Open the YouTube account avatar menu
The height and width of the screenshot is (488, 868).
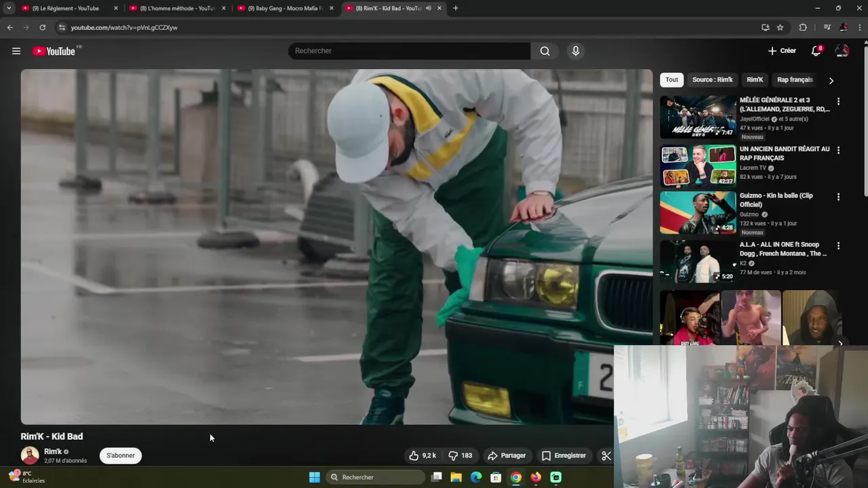click(842, 51)
